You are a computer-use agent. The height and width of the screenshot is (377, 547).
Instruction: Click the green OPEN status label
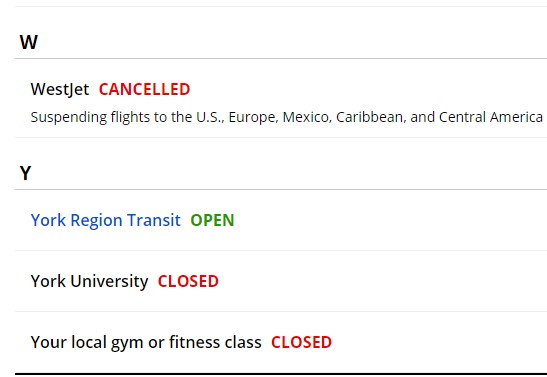(x=212, y=220)
